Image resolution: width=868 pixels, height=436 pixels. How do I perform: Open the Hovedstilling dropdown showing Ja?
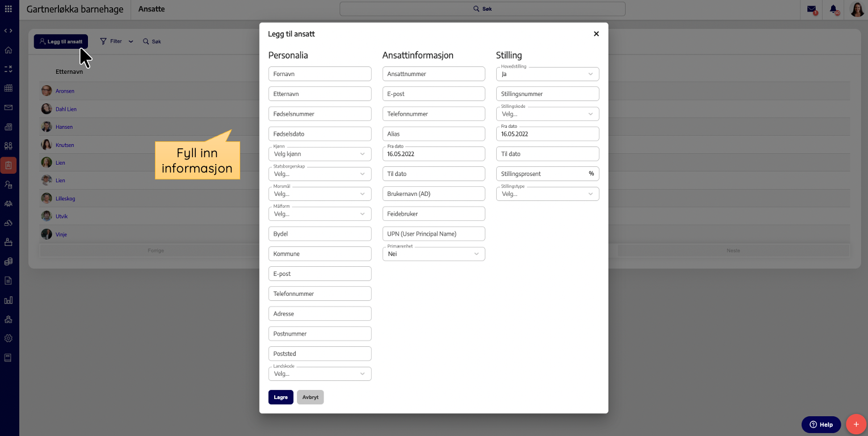[547, 74]
